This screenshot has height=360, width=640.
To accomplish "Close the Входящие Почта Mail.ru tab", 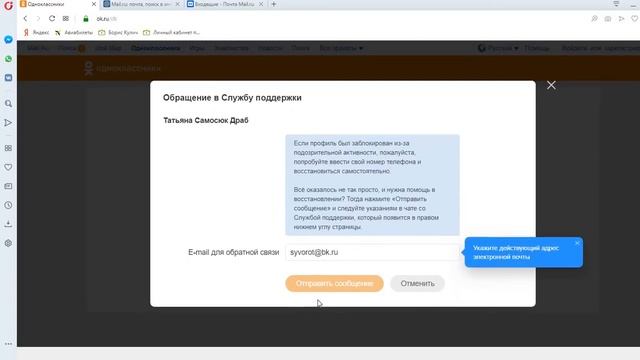I will 261,4.
